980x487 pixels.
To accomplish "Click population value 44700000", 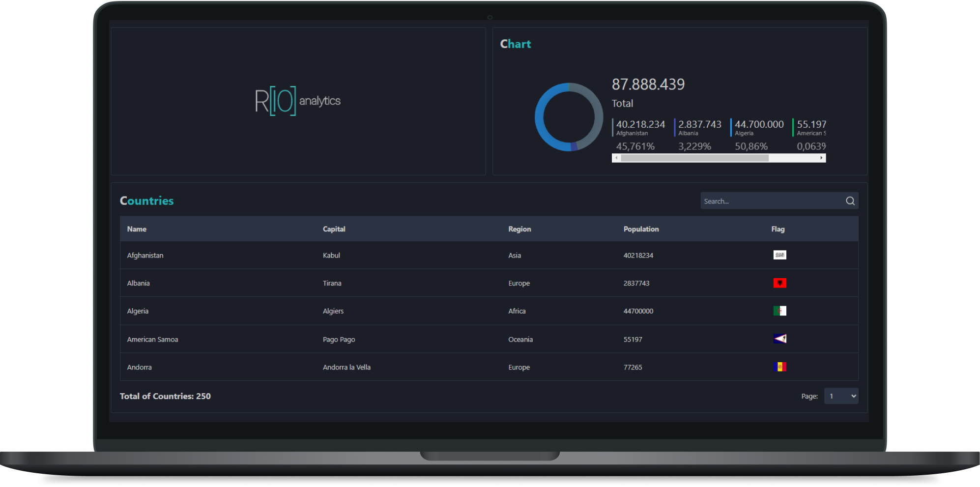I will tap(638, 312).
